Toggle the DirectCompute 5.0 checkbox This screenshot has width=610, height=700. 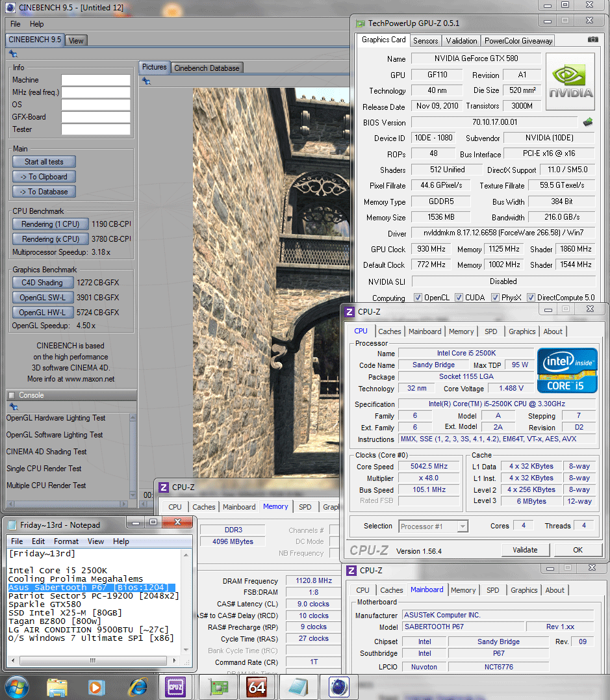coord(531,297)
